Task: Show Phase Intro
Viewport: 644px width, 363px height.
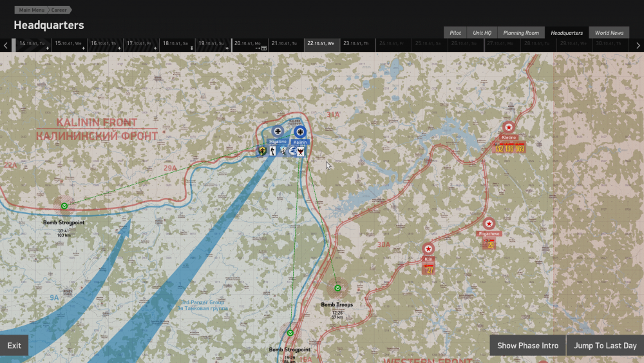Action: click(x=527, y=346)
